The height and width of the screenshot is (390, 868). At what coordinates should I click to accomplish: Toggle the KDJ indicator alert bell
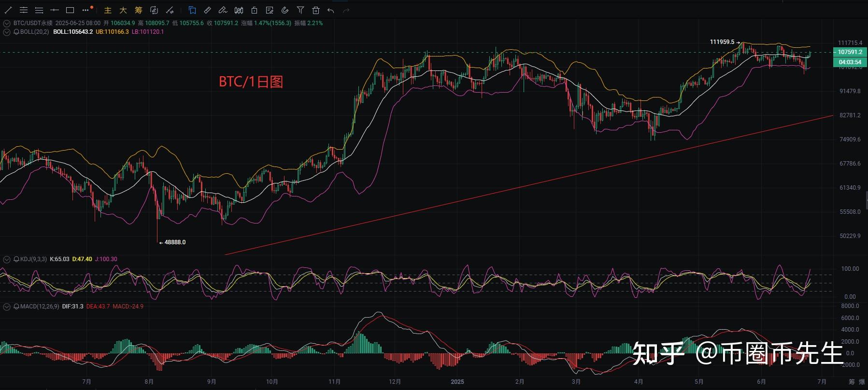[16, 259]
